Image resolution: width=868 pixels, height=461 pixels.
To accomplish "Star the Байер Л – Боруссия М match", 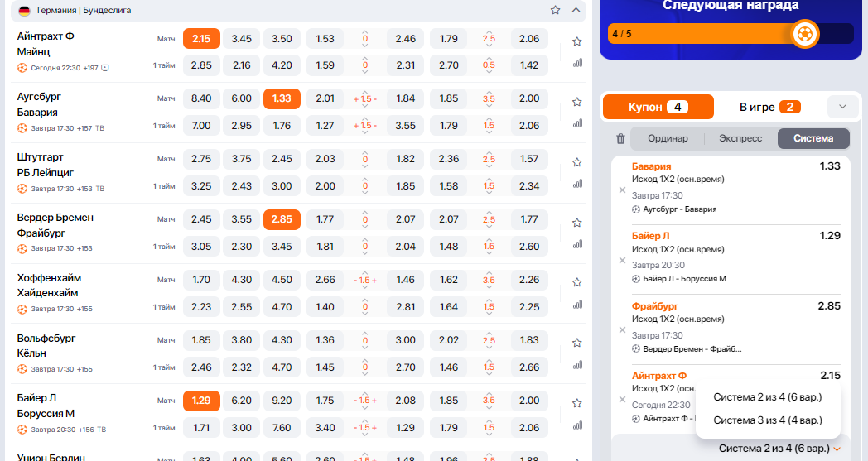I will click(576, 403).
